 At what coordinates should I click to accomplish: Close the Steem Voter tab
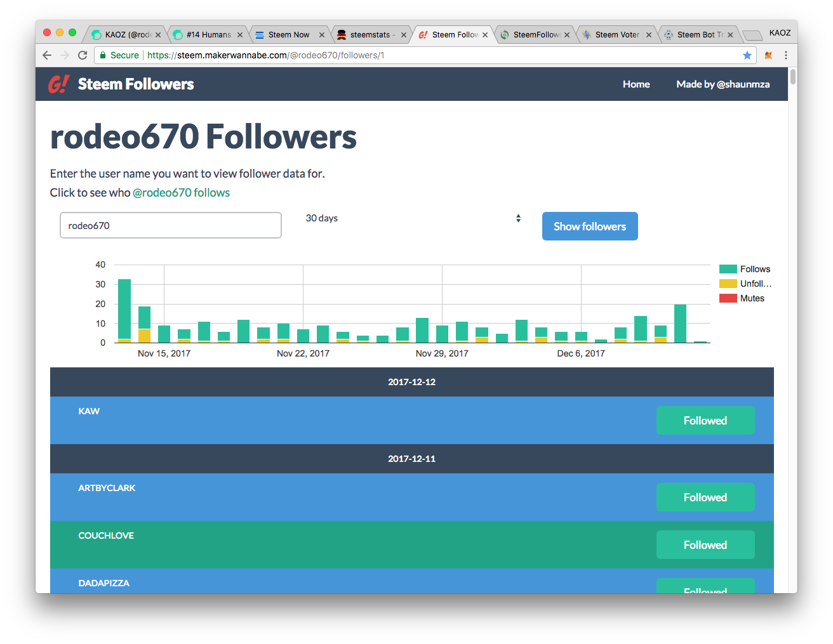point(649,35)
